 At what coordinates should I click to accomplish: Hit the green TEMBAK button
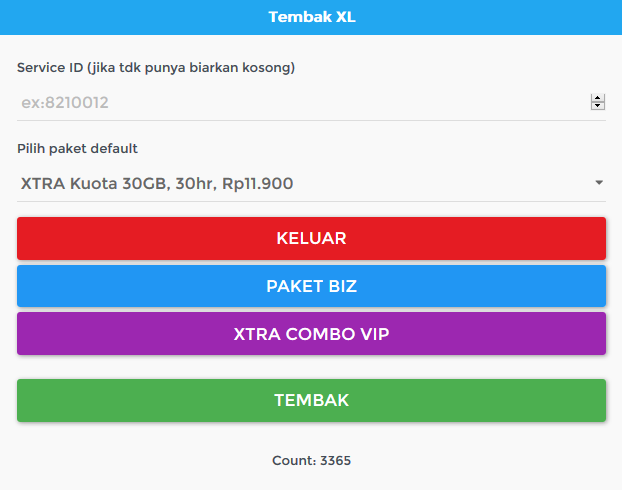pyautogui.click(x=311, y=400)
